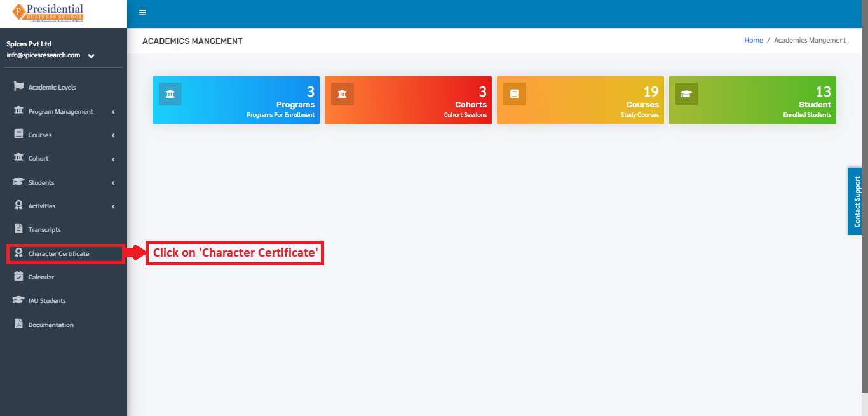
Task: Open Academic Levels menu item
Action: pos(64,87)
